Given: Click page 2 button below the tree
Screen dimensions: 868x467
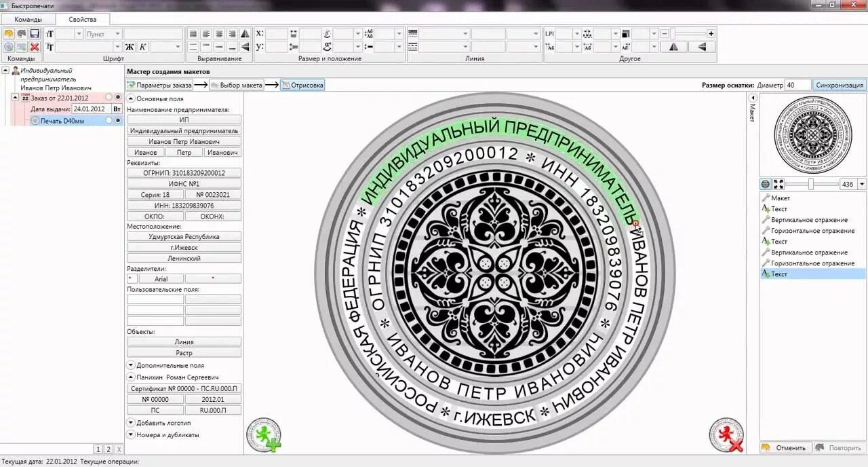Looking at the screenshot, I should pyautogui.click(x=108, y=449).
